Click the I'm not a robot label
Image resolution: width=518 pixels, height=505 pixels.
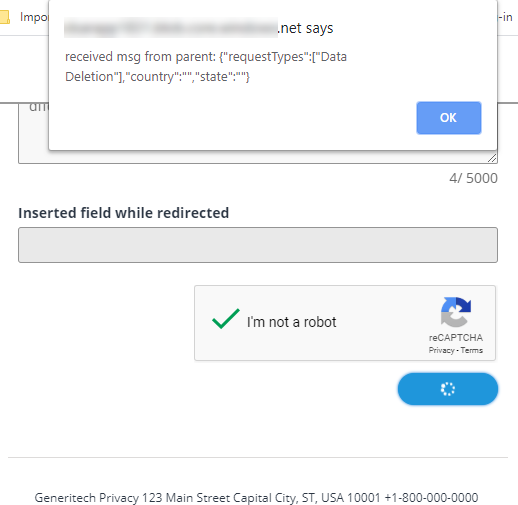coord(291,322)
